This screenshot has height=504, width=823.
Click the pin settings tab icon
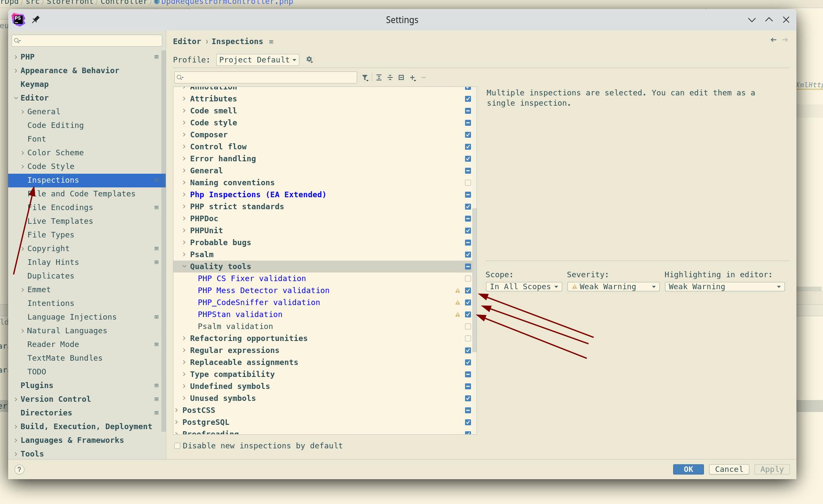tap(36, 19)
